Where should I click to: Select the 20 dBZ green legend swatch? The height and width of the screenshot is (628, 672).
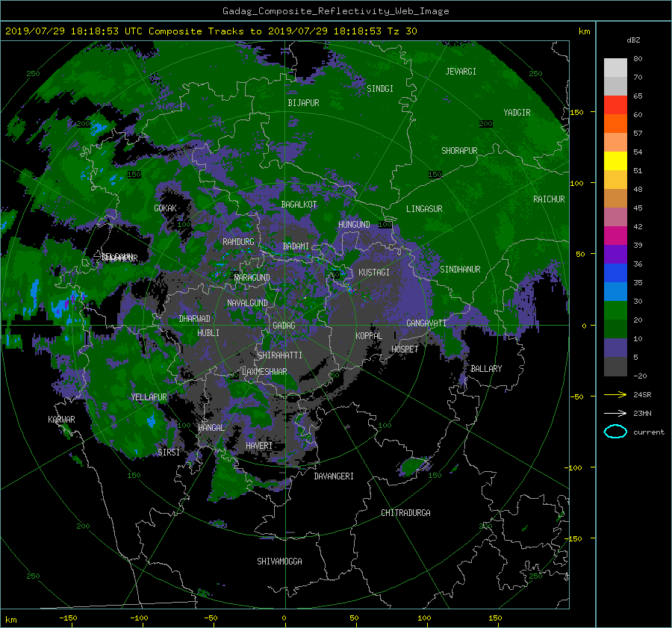615,329
